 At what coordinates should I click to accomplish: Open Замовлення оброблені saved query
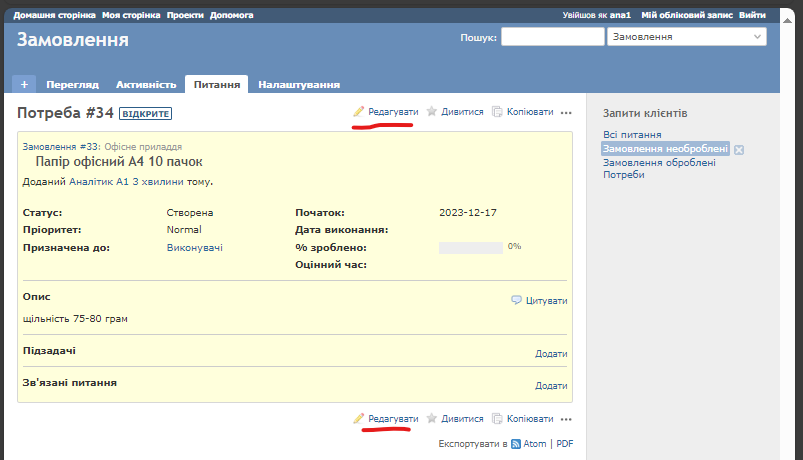click(658, 162)
